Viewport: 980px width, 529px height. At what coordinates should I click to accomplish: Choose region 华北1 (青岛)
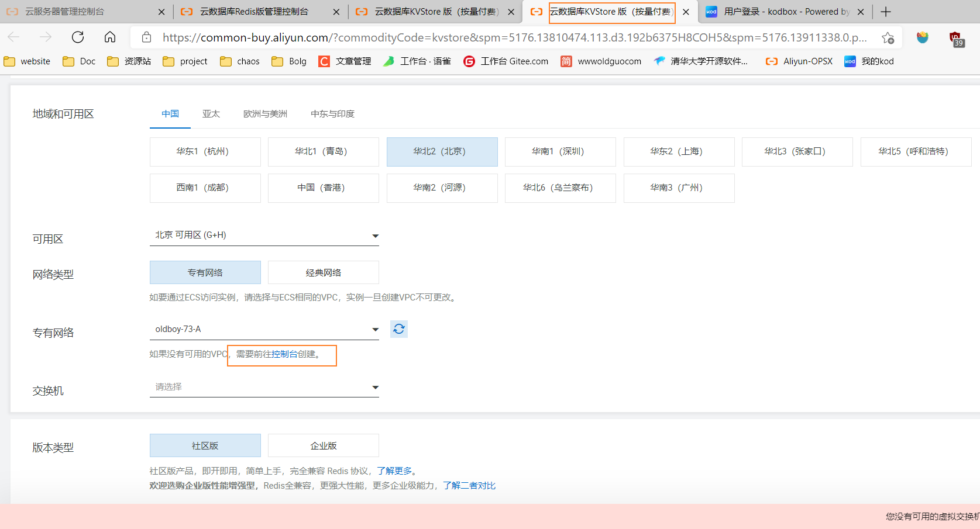pyautogui.click(x=324, y=152)
